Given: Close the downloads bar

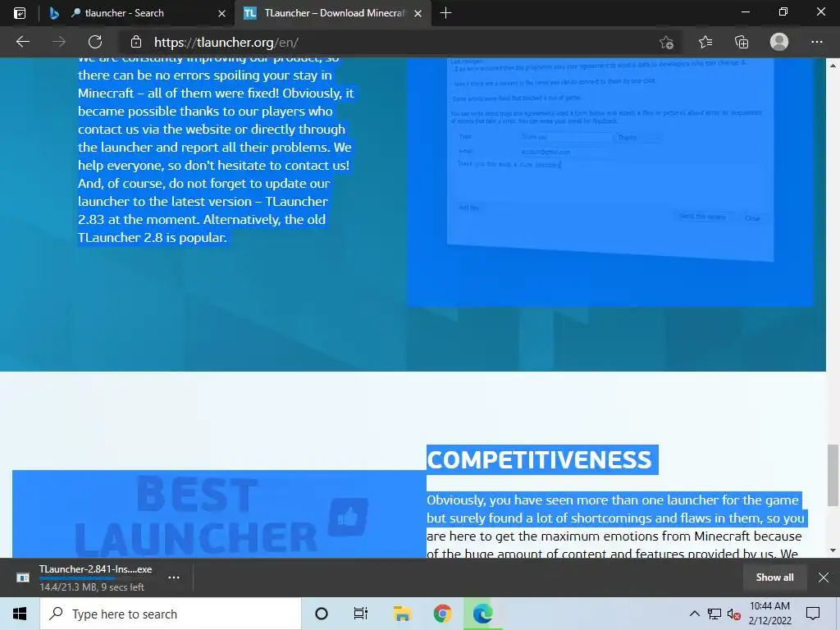Looking at the screenshot, I should (824, 577).
